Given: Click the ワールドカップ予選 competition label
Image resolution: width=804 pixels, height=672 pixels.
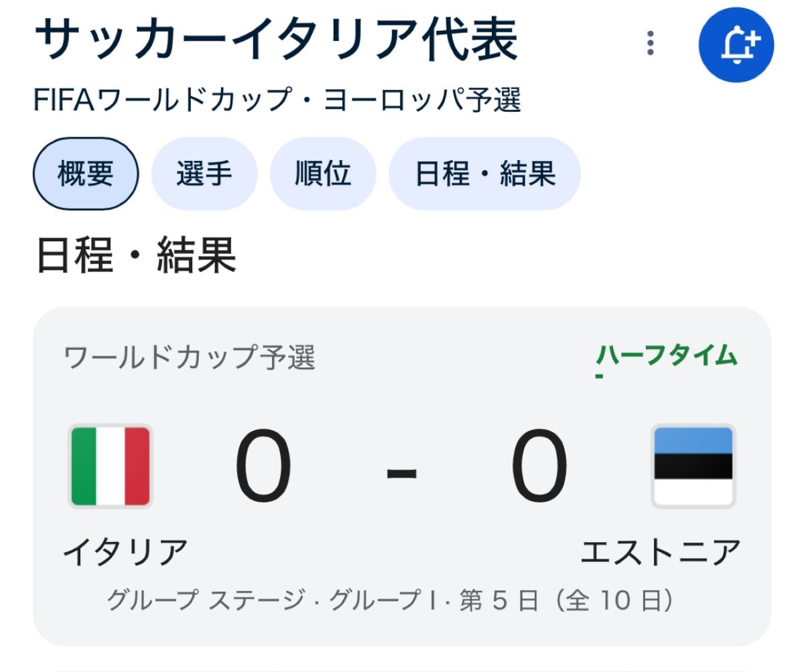Looking at the screenshot, I should [x=190, y=358].
